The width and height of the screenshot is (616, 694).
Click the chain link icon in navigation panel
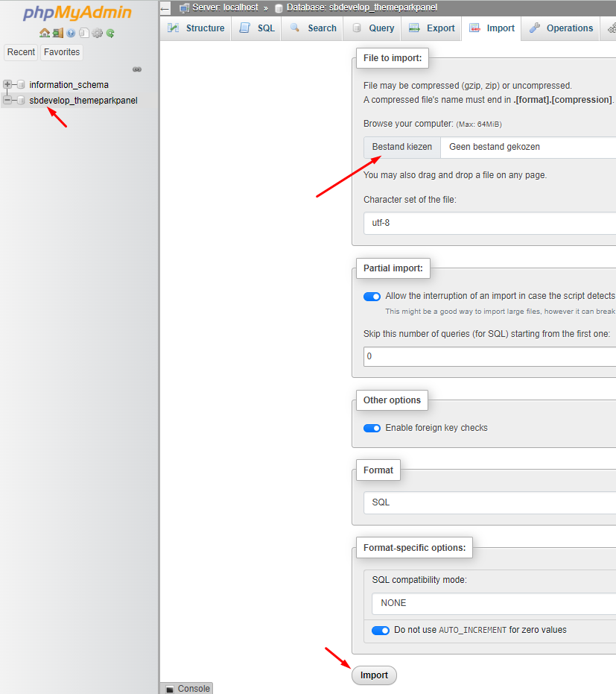coord(137,69)
